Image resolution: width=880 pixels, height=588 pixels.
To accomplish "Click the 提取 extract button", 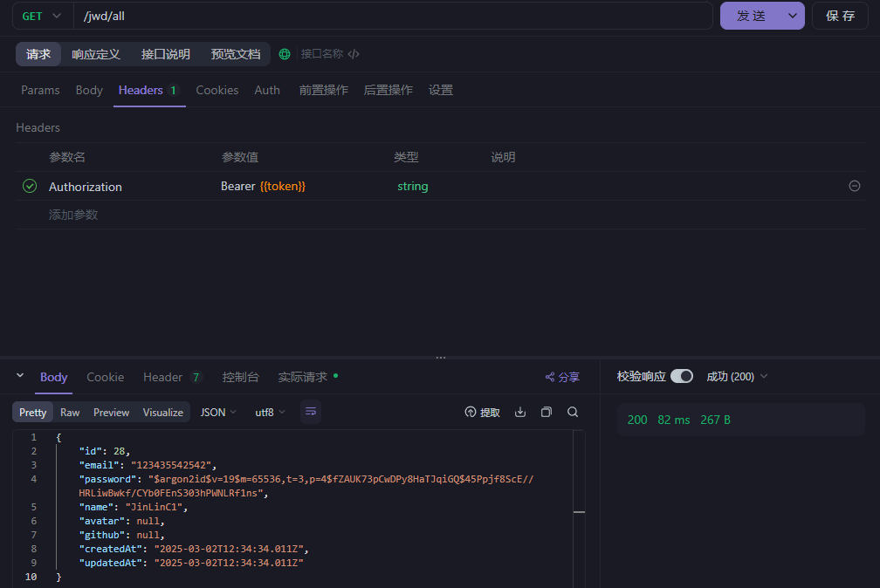I will coord(482,413).
